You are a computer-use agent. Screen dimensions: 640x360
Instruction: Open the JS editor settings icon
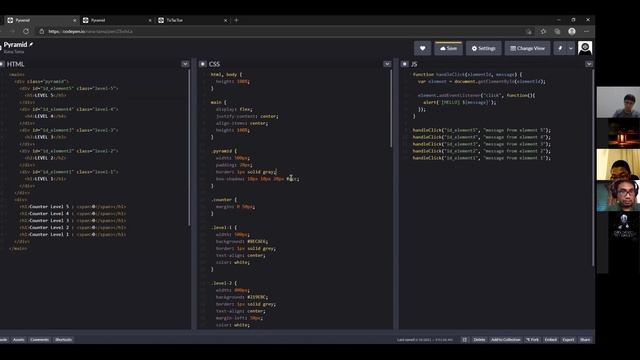click(404, 64)
